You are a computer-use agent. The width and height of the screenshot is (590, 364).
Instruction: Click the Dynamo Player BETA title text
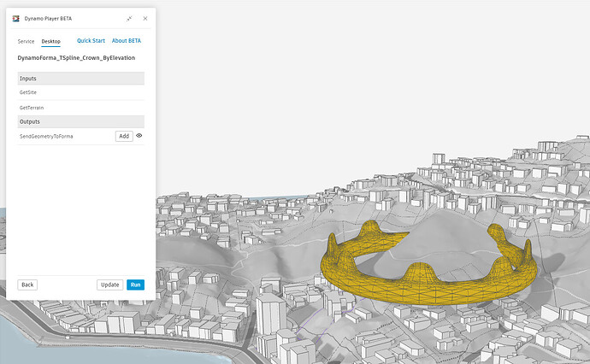pos(48,19)
